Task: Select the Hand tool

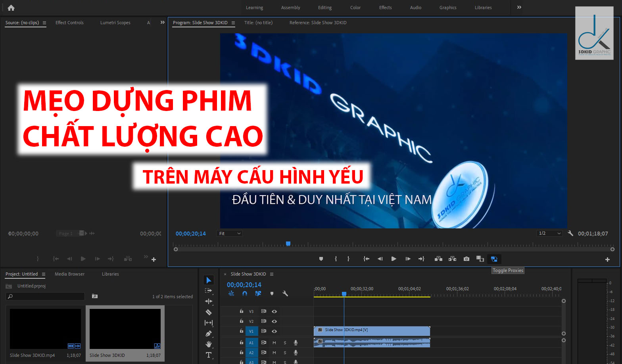Action: coord(209,344)
